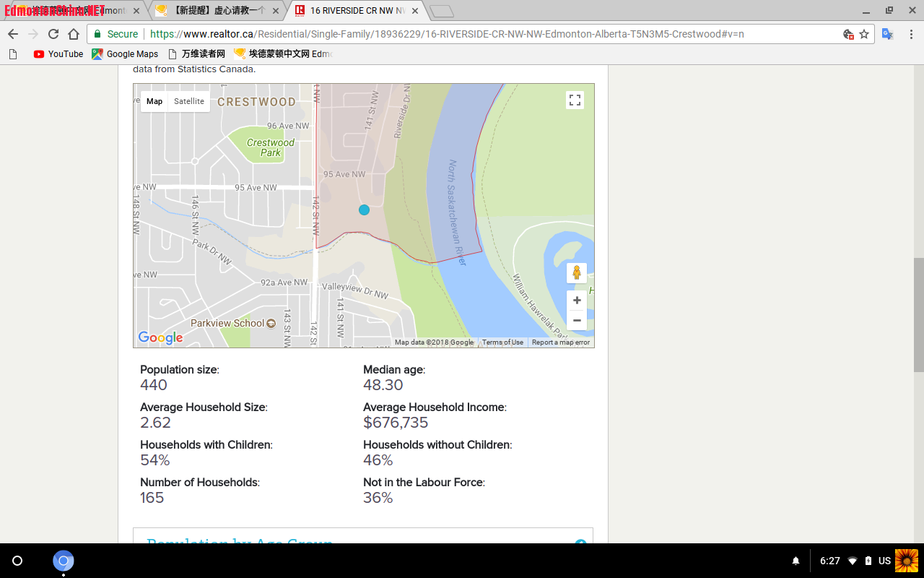Reload the page with the refresh icon
The image size is (924, 578).
(x=53, y=34)
